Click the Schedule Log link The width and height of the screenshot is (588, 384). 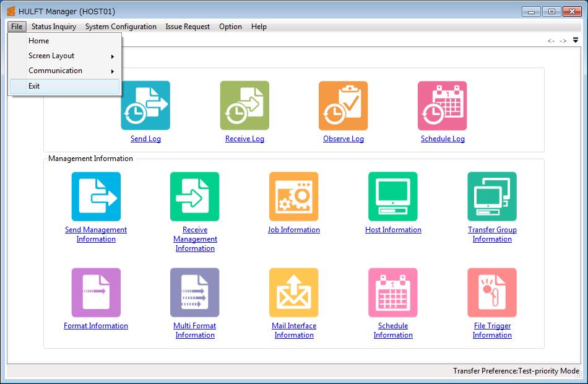[443, 139]
